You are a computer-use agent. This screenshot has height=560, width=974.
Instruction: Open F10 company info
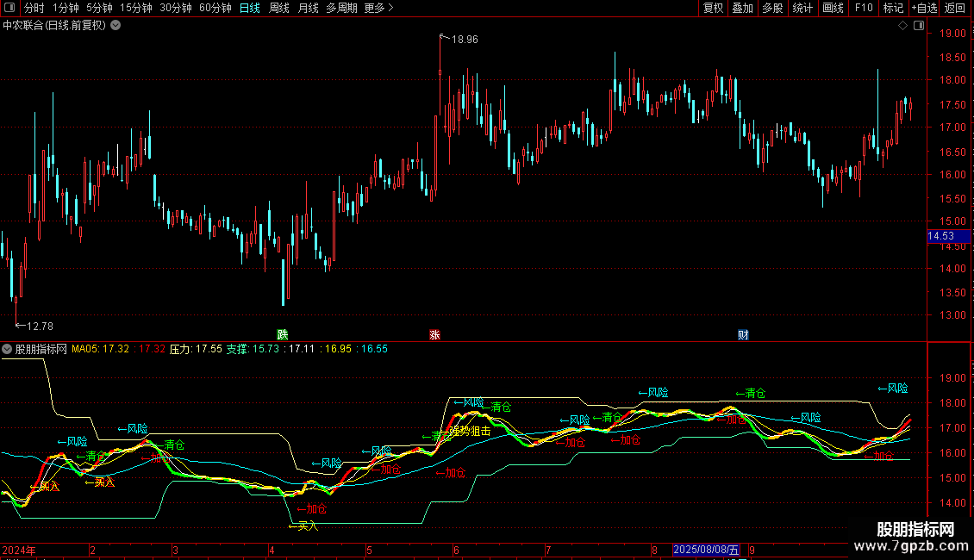864,9
